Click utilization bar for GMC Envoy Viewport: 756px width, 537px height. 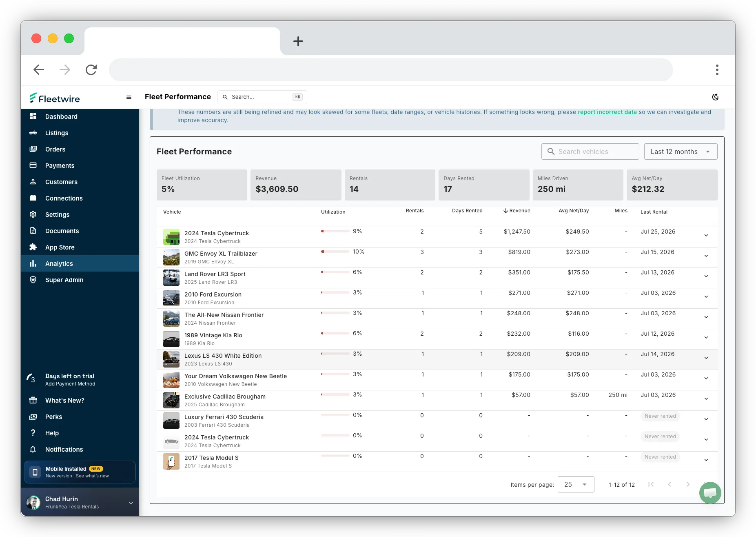335,252
